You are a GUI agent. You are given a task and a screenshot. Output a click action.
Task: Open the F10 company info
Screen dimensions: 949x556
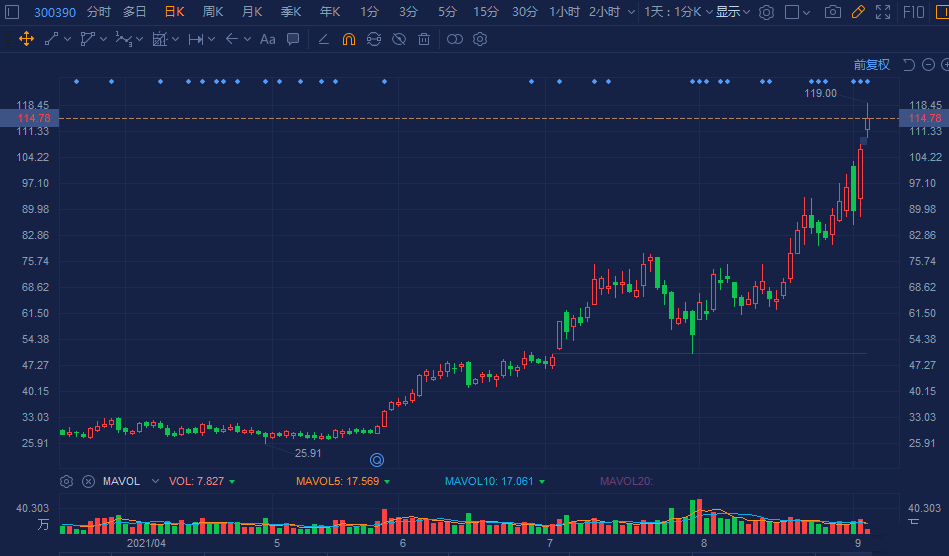click(x=913, y=12)
